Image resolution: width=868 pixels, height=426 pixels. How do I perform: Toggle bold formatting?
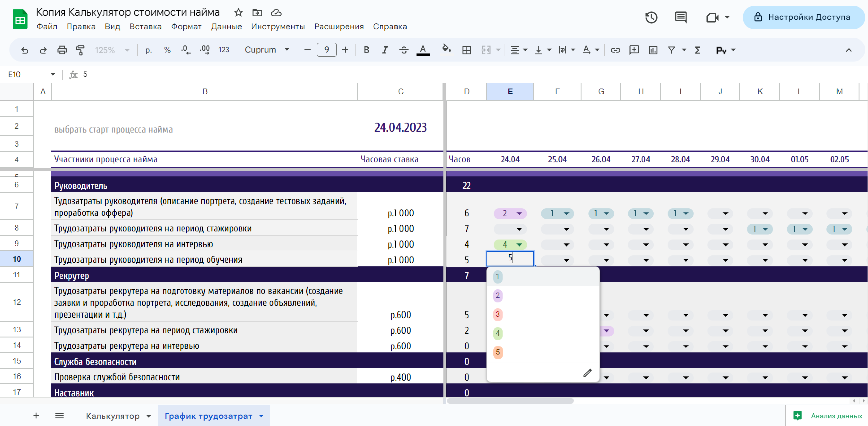pos(366,50)
